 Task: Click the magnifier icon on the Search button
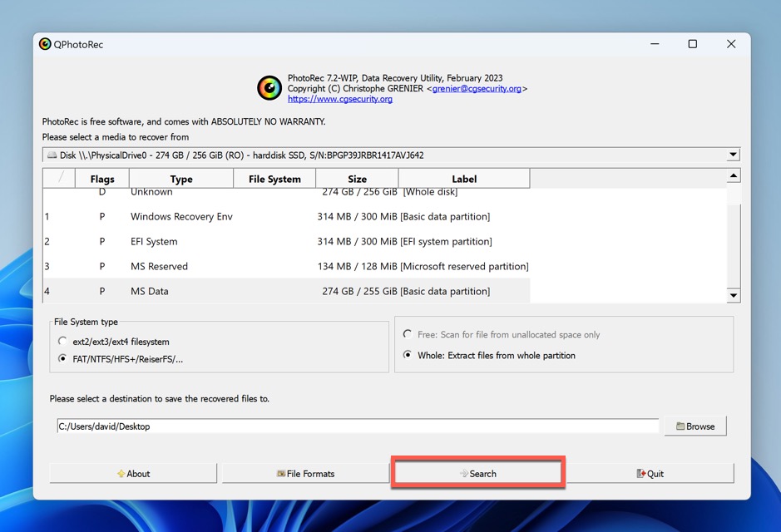coord(466,473)
